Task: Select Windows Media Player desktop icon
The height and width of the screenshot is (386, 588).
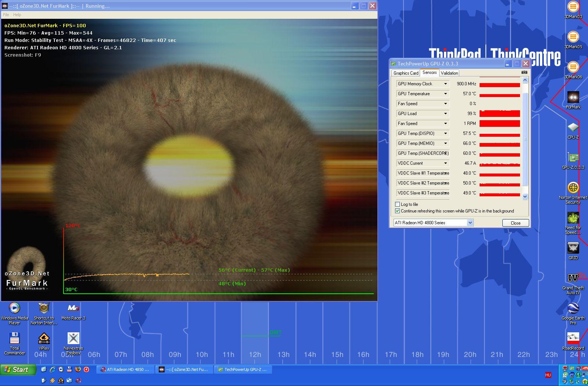Action: [x=14, y=314]
